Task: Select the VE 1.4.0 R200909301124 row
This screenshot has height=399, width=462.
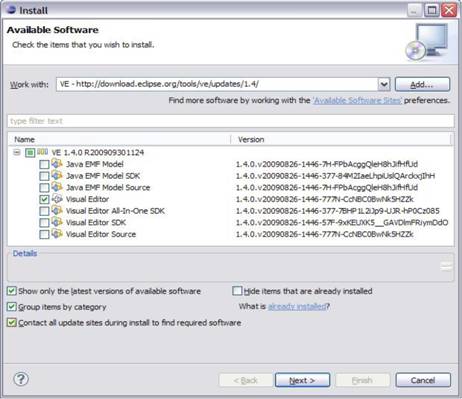Action: [x=98, y=153]
